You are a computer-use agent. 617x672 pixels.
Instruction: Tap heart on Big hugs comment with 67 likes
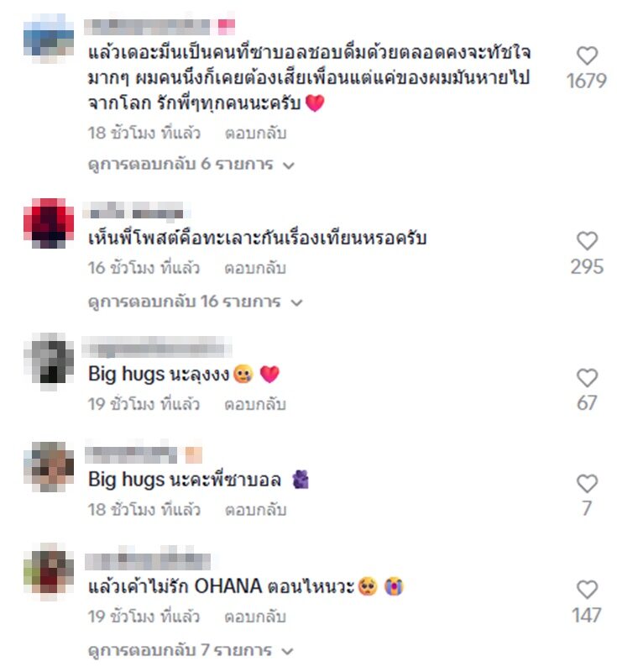point(587,378)
